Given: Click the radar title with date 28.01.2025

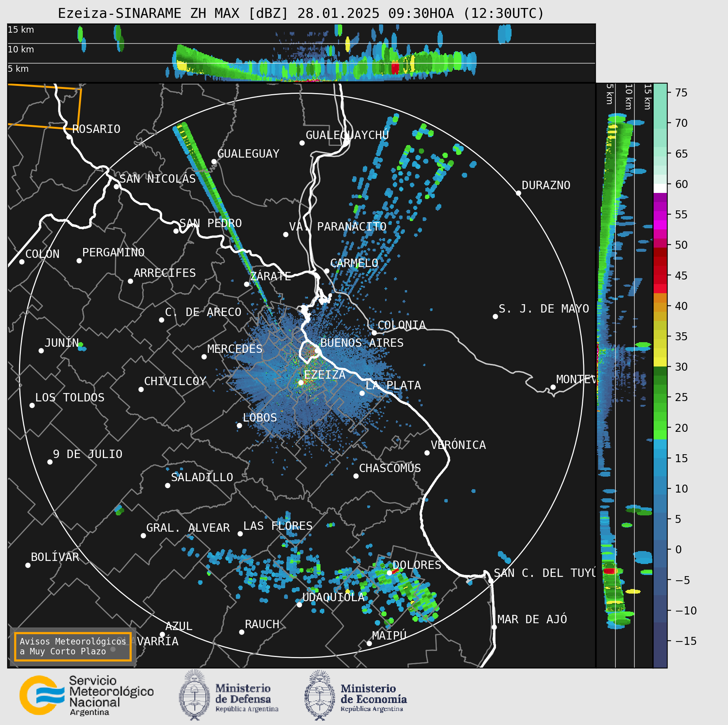Looking at the screenshot, I should point(301,13).
